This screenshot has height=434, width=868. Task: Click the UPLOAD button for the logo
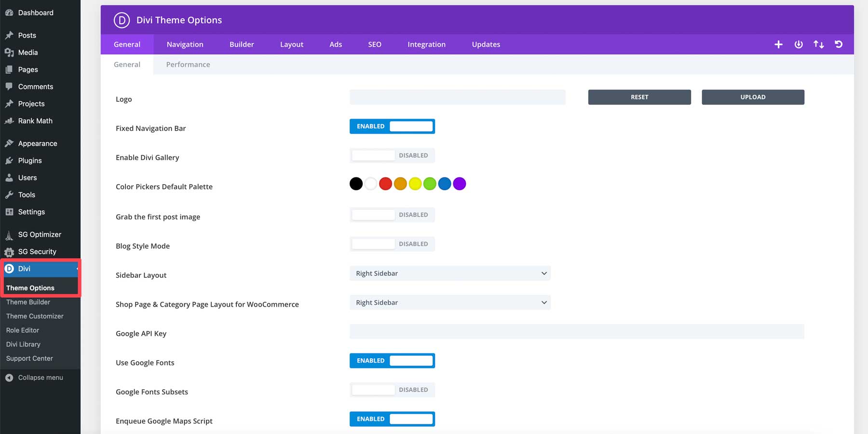tap(752, 97)
